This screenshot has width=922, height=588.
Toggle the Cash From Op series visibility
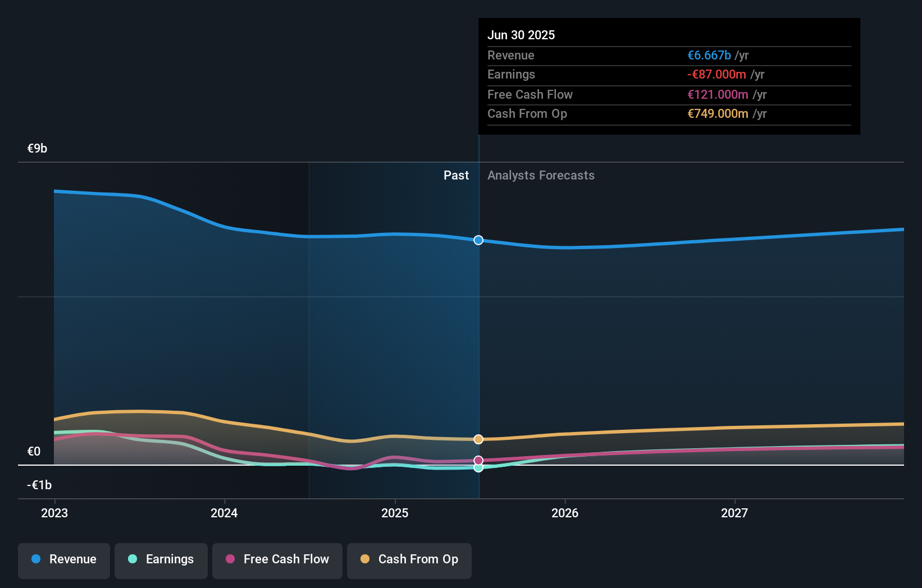coord(409,559)
